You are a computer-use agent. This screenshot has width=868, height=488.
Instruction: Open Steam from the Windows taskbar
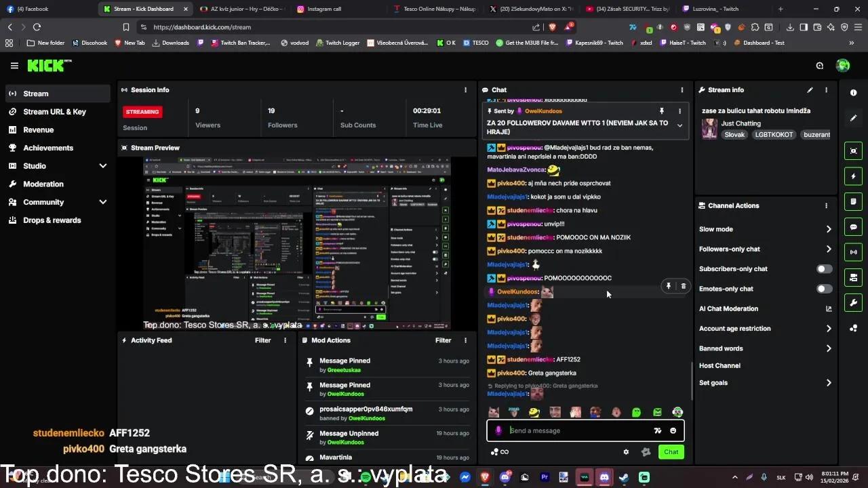623,477
